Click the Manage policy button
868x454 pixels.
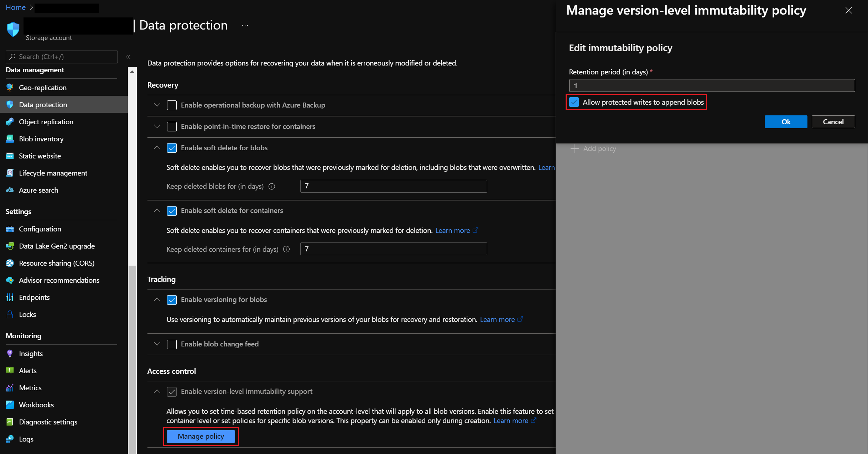[x=201, y=436]
